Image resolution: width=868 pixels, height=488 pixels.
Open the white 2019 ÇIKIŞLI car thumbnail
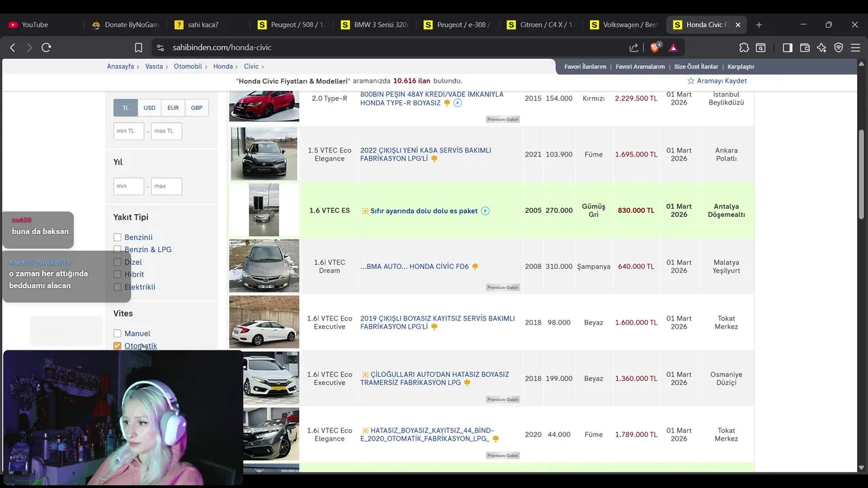pos(264,322)
